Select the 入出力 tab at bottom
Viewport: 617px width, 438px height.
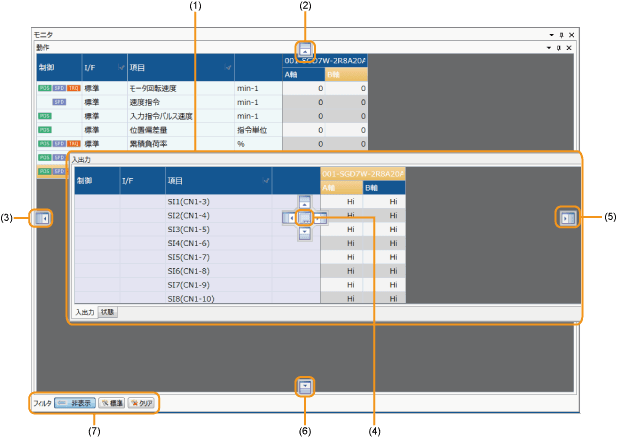point(85,312)
